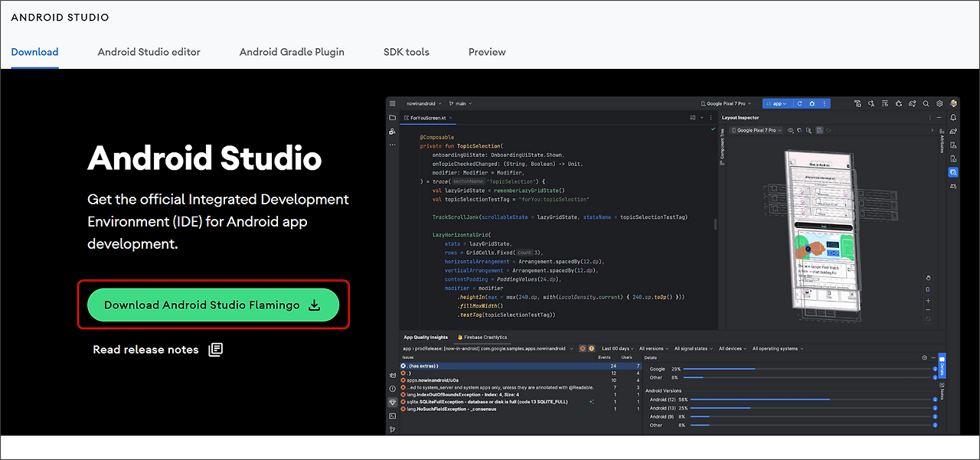Click Download Android Studio Flamingo

(213, 304)
